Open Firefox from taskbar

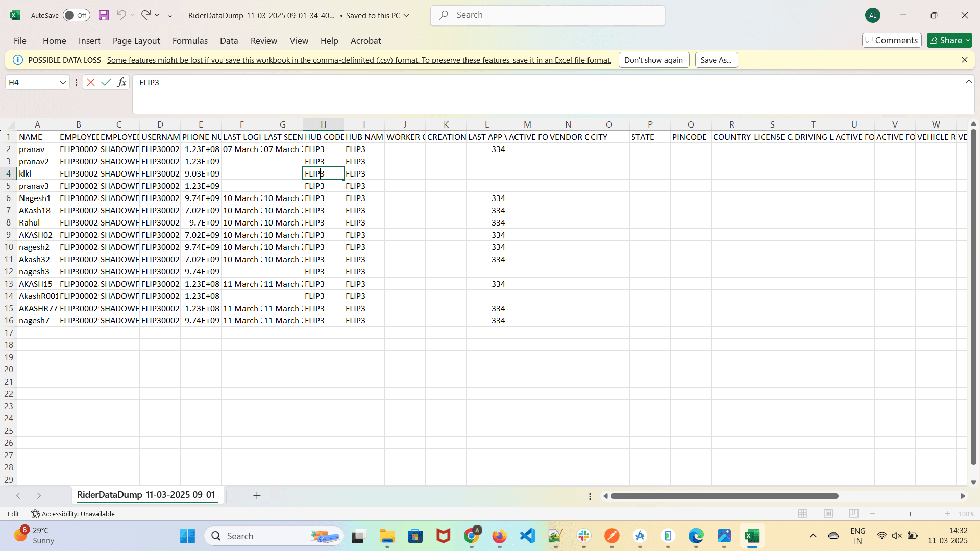pos(499,536)
